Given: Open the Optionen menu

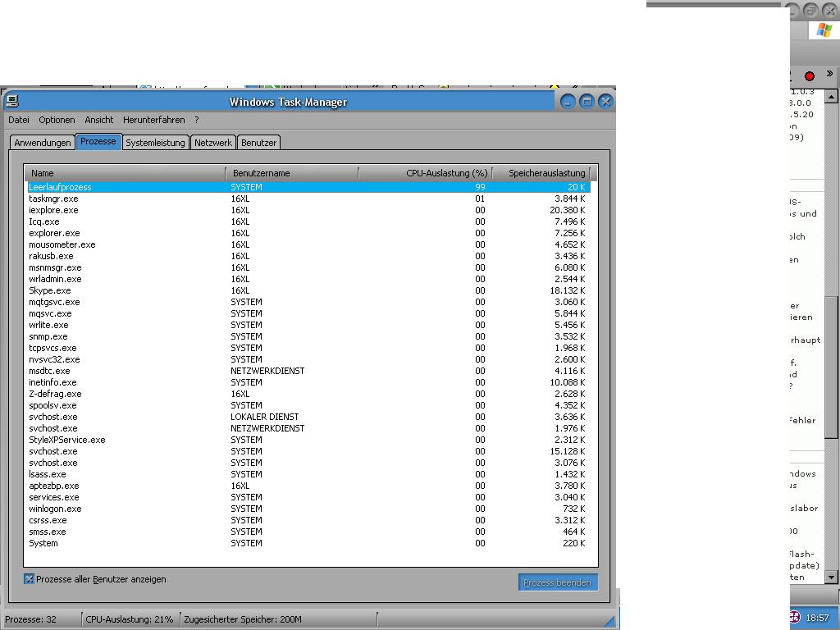Looking at the screenshot, I should [x=57, y=120].
